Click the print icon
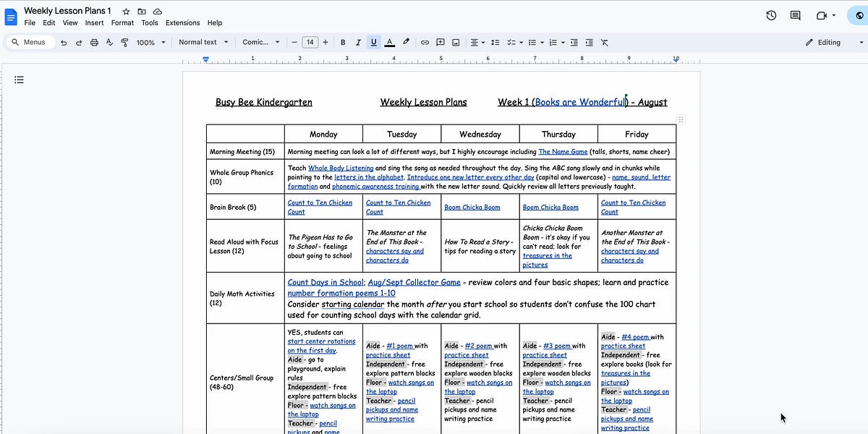 (94, 42)
